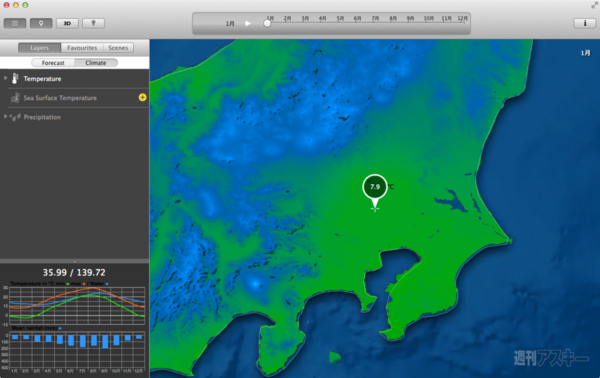Image resolution: width=600 pixels, height=378 pixels.
Task: Expand the Temperature layer triangle
Action: tap(5, 78)
